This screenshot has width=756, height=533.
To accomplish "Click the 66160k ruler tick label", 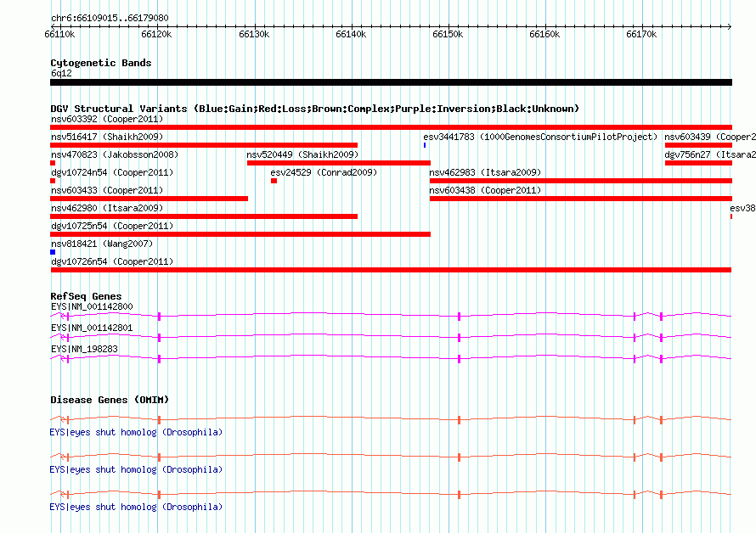I will (544, 34).
